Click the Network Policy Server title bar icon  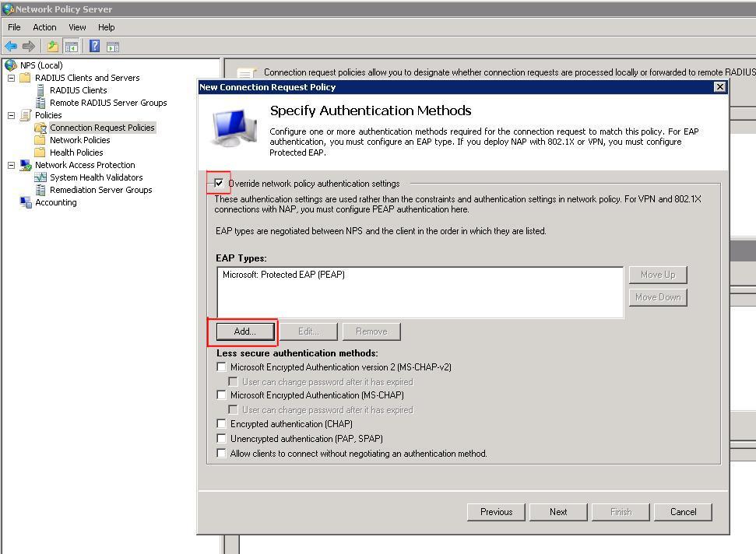click(x=8, y=9)
